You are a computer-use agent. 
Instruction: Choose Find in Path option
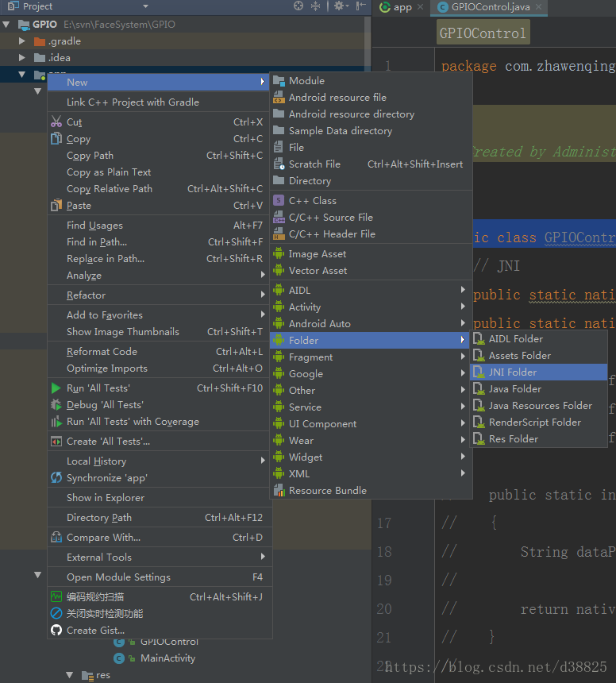[x=158, y=241]
